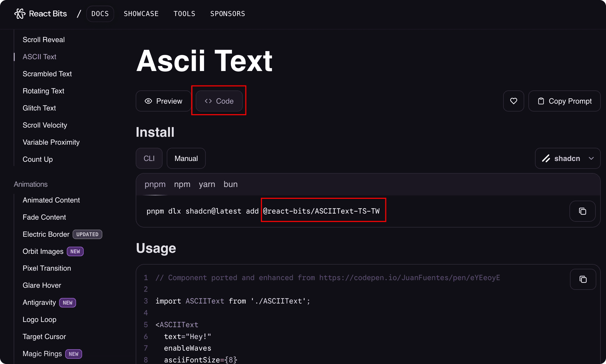Expand the shadcn dropdown chevron

point(591,158)
